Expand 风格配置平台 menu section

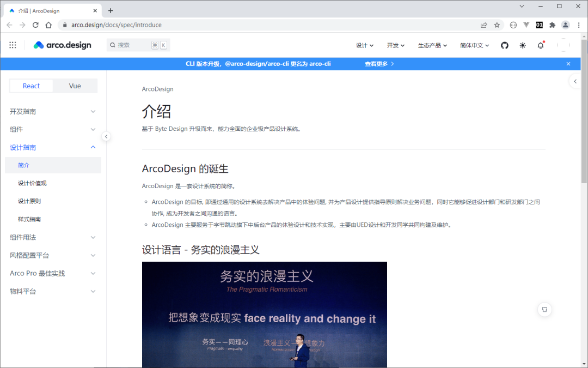pos(53,255)
